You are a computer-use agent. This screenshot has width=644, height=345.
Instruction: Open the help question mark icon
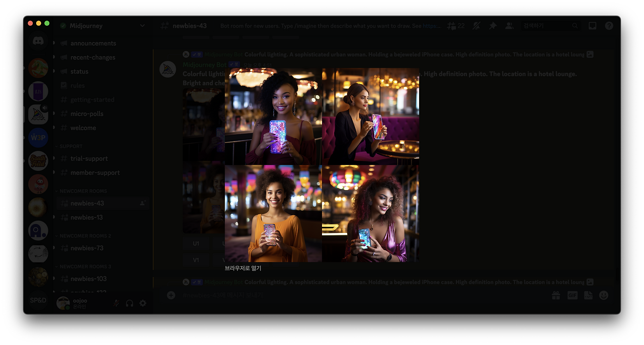609,26
